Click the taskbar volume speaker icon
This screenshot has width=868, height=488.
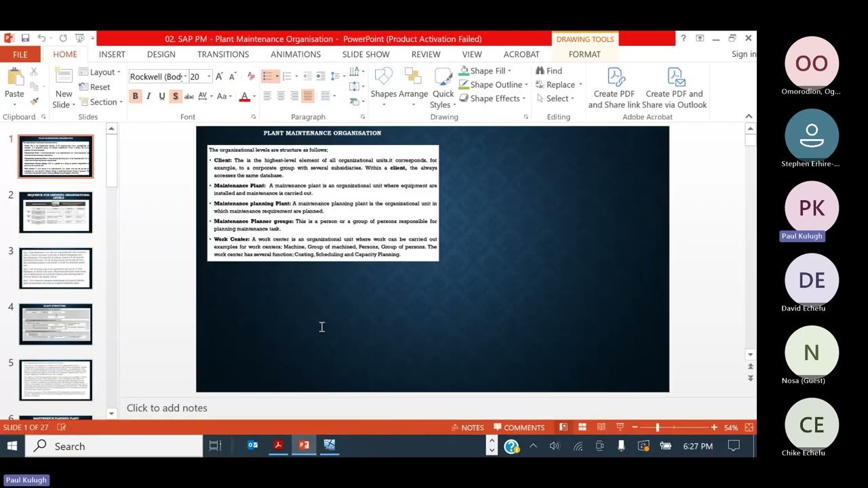point(555,445)
